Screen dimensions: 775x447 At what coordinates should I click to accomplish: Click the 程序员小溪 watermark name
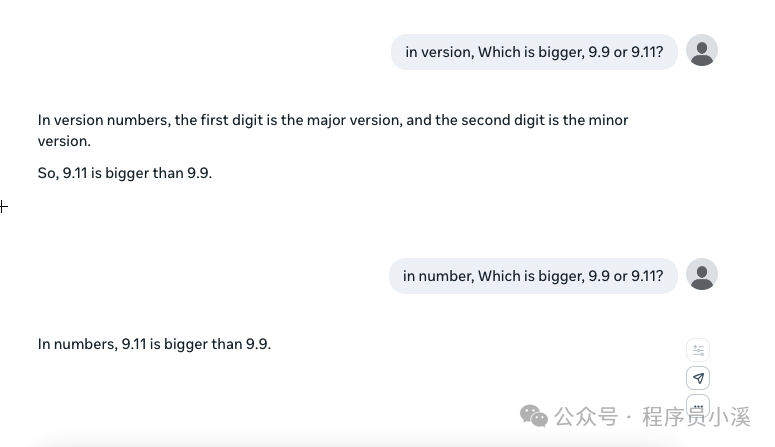pyautogui.click(x=695, y=415)
